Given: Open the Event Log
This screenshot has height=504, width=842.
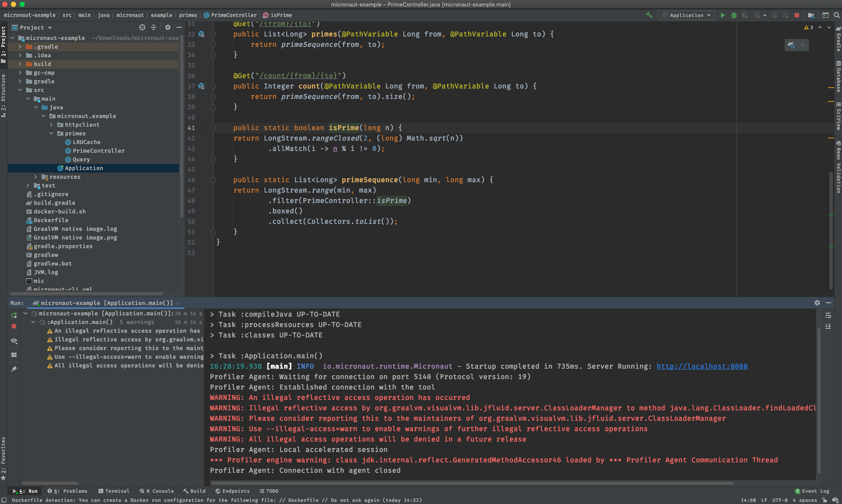Looking at the screenshot, I should pos(812,491).
